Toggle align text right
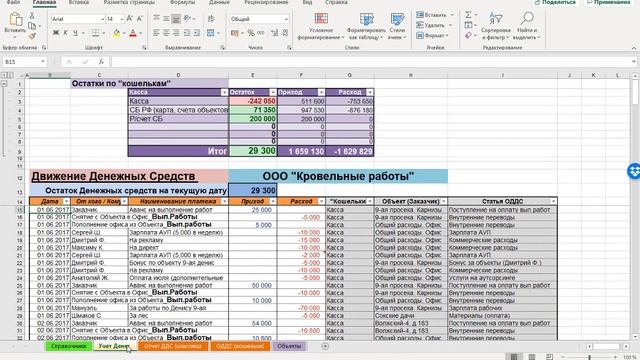This screenshot has height=360, width=640. point(176,33)
